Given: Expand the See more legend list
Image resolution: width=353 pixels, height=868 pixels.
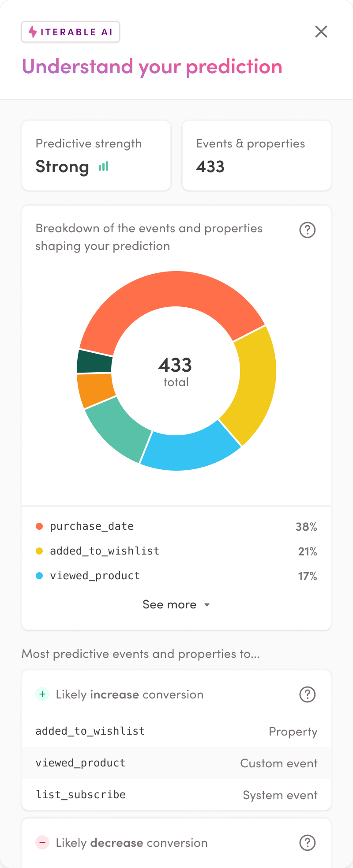Looking at the screenshot, I should click(170, 604).
